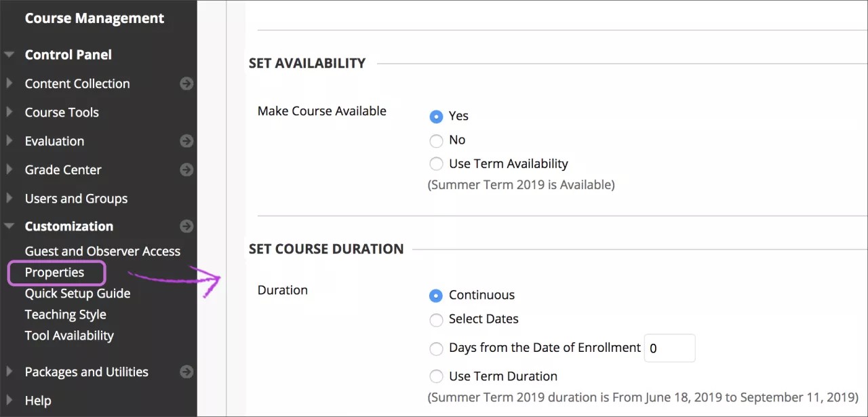Click the highlighted Properties link
This screenshot has width=868, height=417.
54,272
